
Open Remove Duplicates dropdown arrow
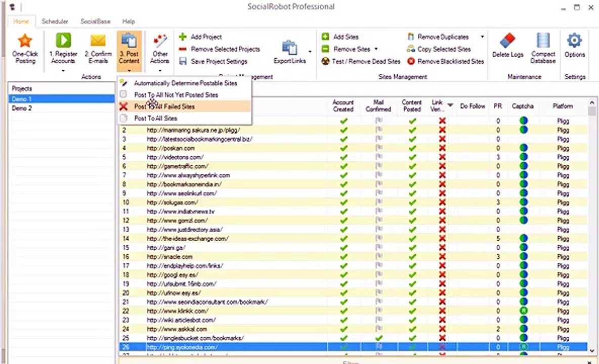coord(482,37)
